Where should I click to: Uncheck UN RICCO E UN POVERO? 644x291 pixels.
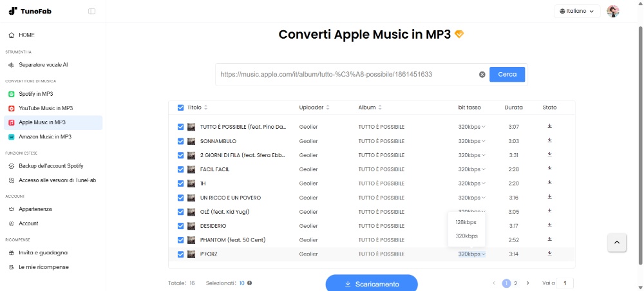pos(181,198)
